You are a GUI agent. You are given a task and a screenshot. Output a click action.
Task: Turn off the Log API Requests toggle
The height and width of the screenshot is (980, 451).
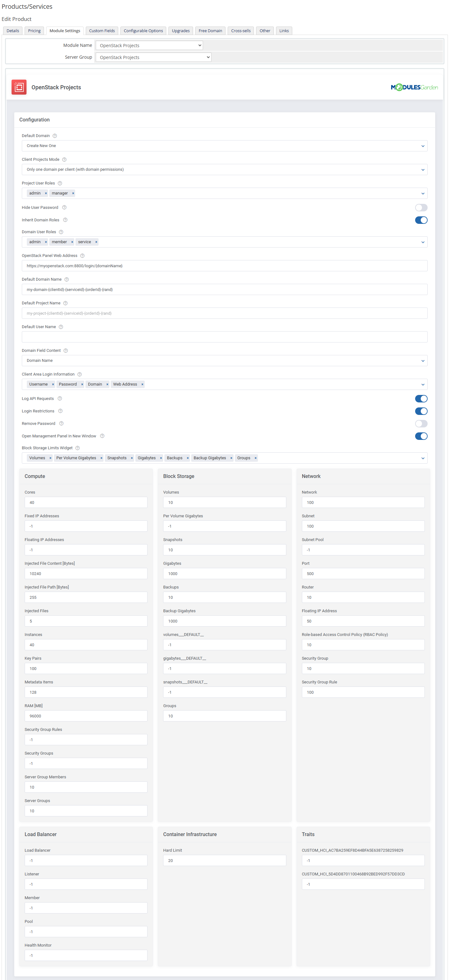[421, 399]
